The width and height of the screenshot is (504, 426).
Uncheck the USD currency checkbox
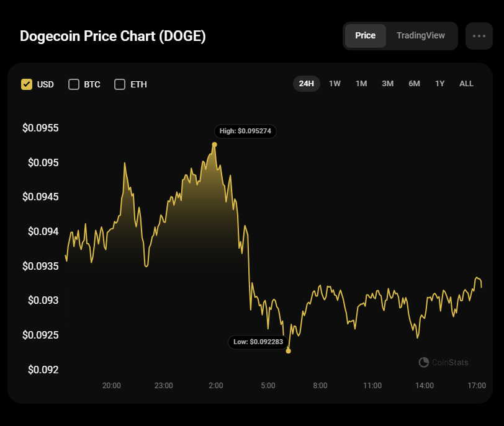pos(27,84)
